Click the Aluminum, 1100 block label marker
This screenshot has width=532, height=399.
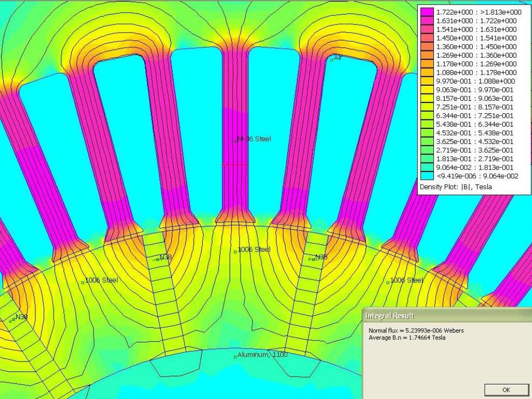[x=235, y=356]
